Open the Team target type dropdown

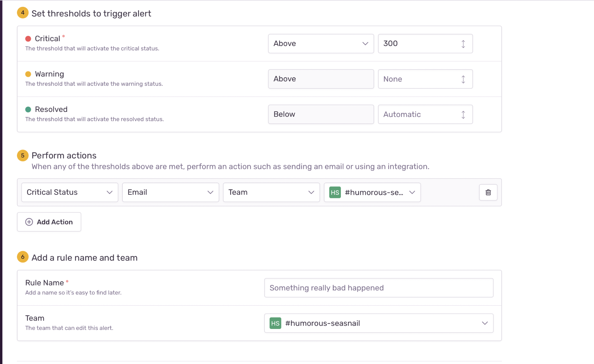tap(271, 192)
